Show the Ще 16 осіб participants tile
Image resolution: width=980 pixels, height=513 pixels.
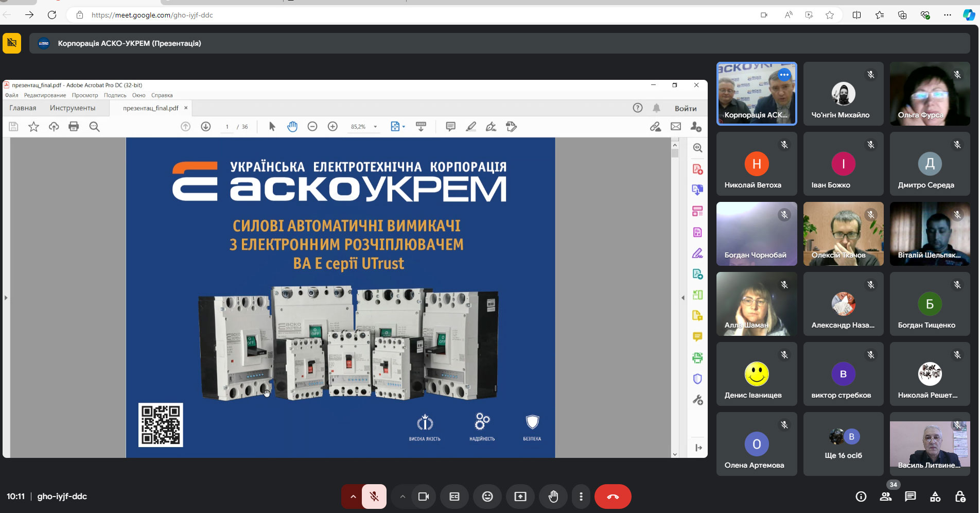[843, 444]
